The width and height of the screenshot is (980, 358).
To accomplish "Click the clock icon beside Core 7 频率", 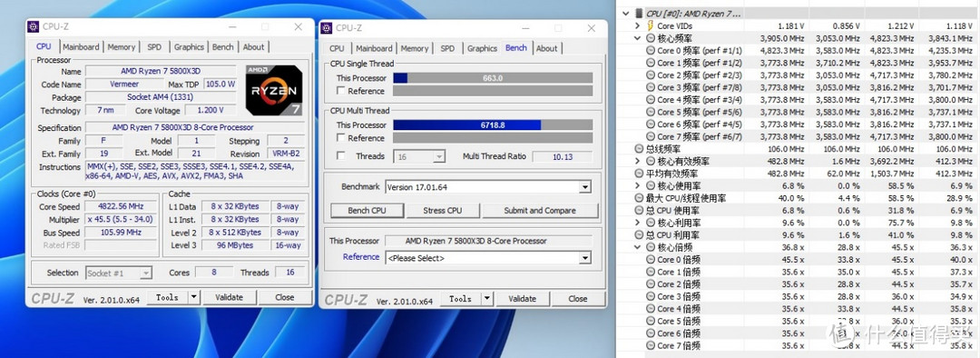I will [650, 136].
